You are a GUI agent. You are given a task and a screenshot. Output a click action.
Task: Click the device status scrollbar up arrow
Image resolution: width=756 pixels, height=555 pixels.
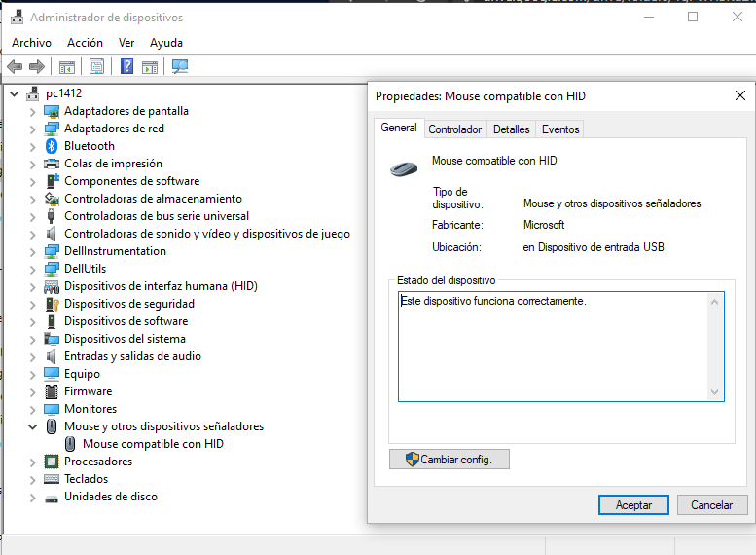point(714,302)
